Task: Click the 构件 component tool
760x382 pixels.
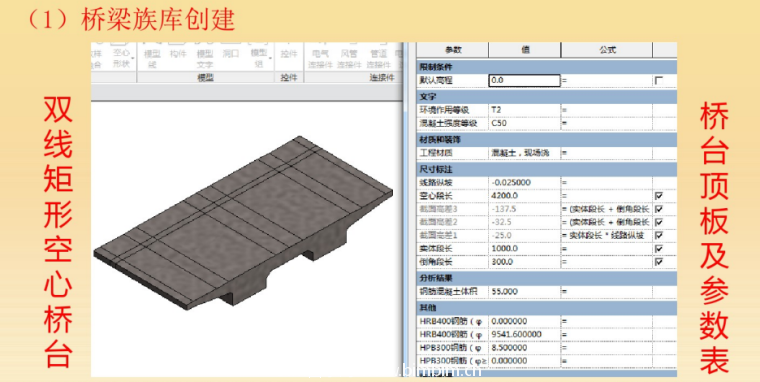Action: [178, 54]
